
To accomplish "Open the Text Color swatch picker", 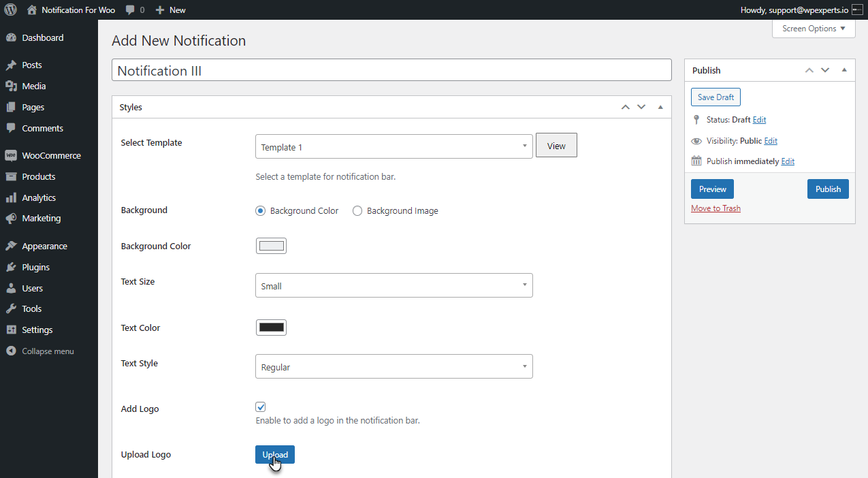I will [271, 328].
